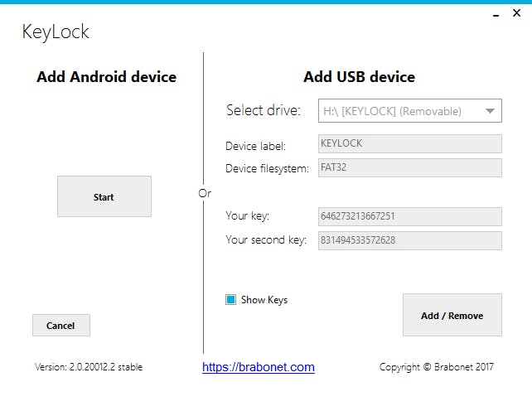Click the Copyright Brabonet 2017 text
The image size is (532, 411).
(436, 366)
